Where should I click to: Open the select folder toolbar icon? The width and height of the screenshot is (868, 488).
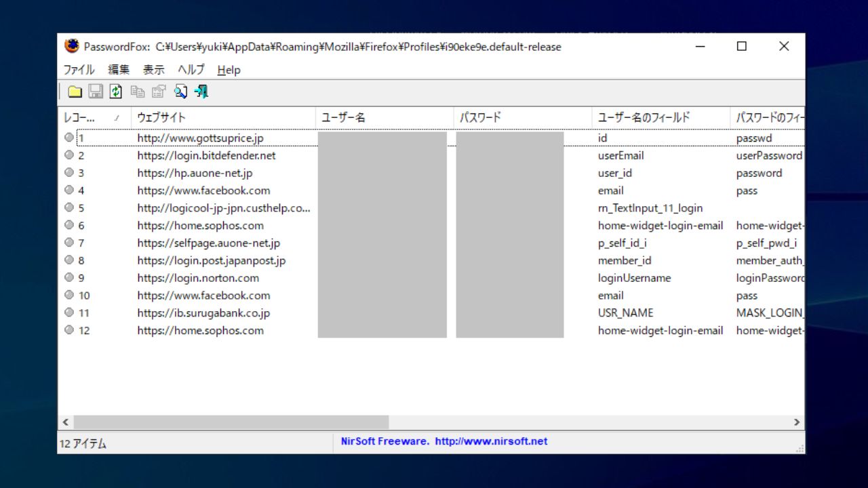tap(75, 91)
